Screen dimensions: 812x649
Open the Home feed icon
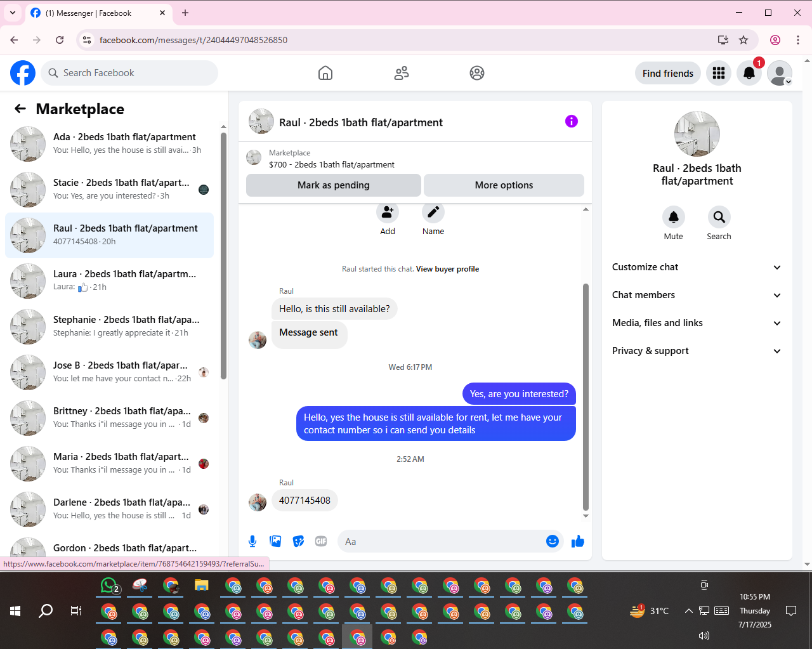click(x=325, y=73)
